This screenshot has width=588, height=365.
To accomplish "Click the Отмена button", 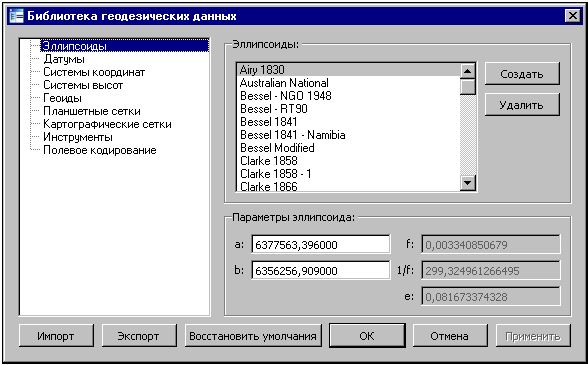I will (450, 336).
